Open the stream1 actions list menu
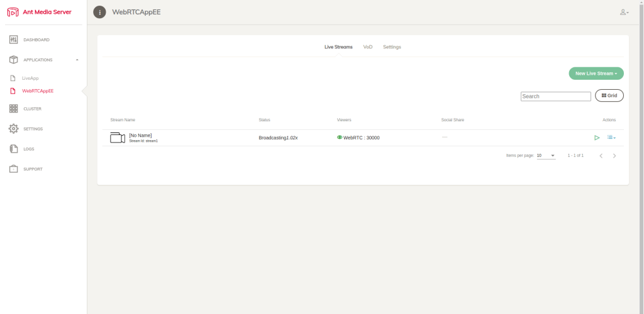The image size is (644, 314). point(611,138)
